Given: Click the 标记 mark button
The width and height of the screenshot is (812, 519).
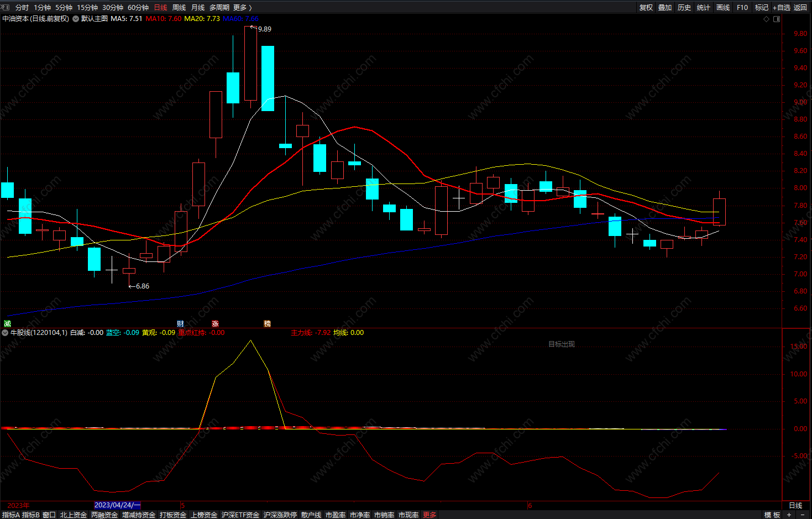Looking at the screenshot, I should [x=762, y=7].
